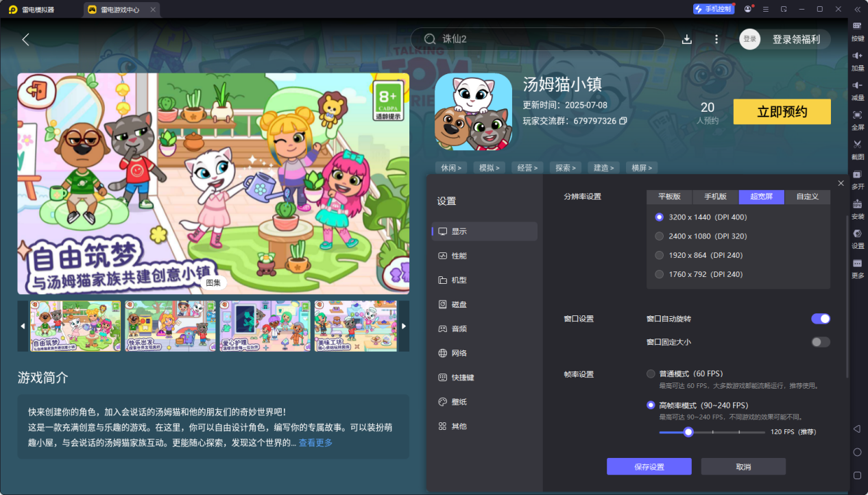Take a screenshot with 截图

[858, 149]
